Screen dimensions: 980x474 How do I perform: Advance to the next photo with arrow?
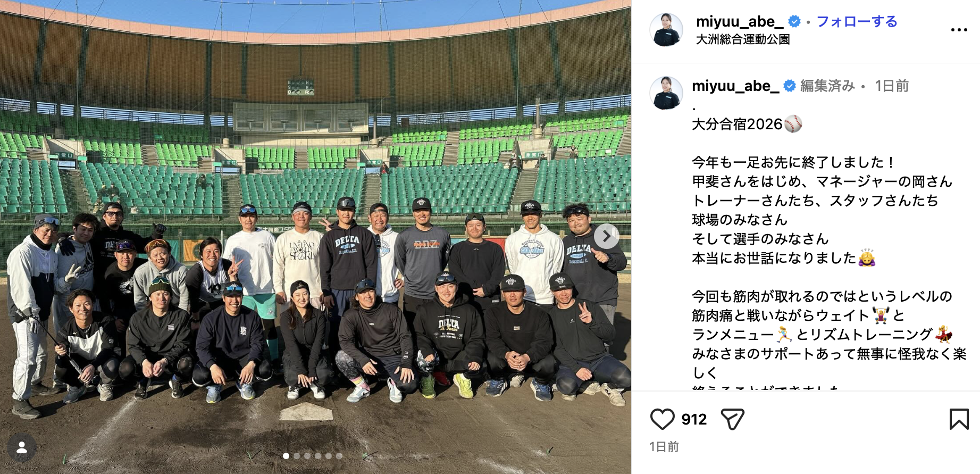point(606,236)
